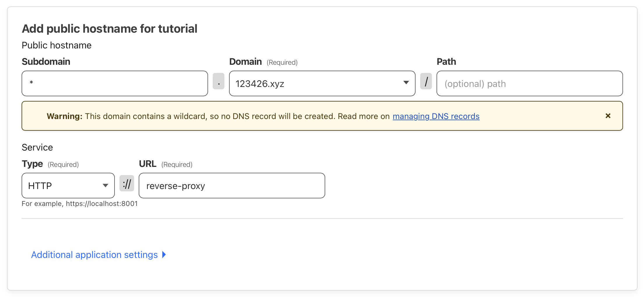Viewport: 644px width, 297px height.
Task: Expand Additional application settings
Action: point(94,255)
